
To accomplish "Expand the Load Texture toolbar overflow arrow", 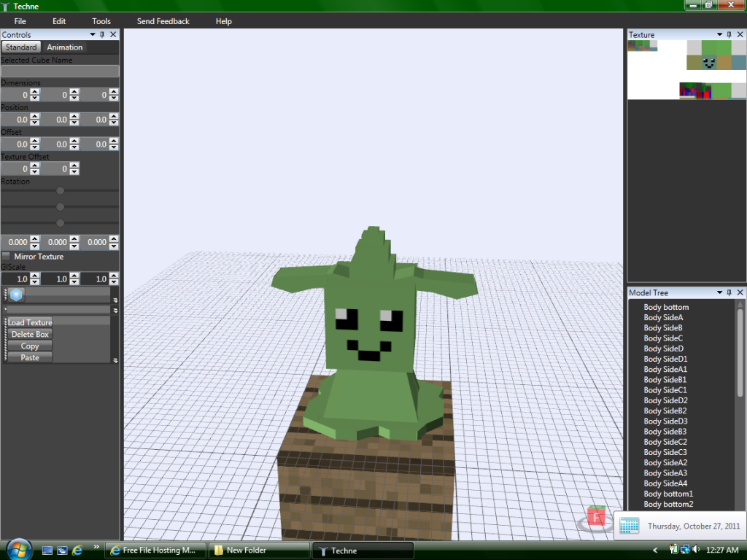I will tap(115, 360).
